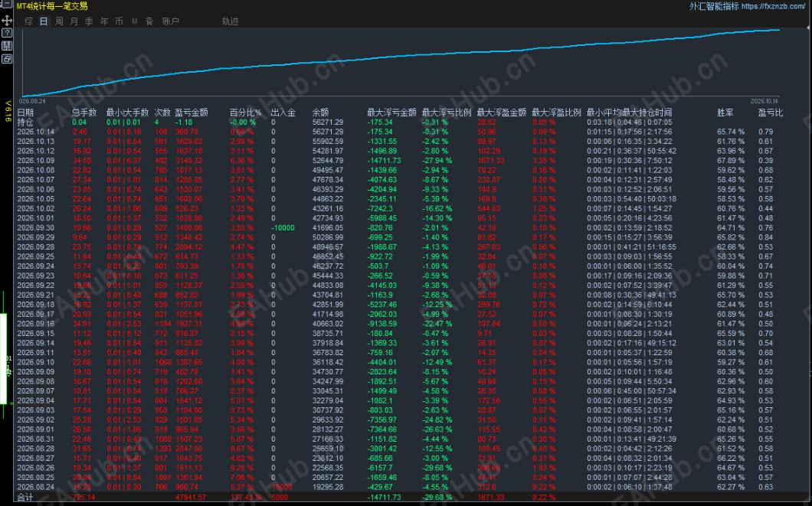This screenshot has height=506, width=812.
Task: Switch to the 季 quarterly tab
Action: [89, 21]
